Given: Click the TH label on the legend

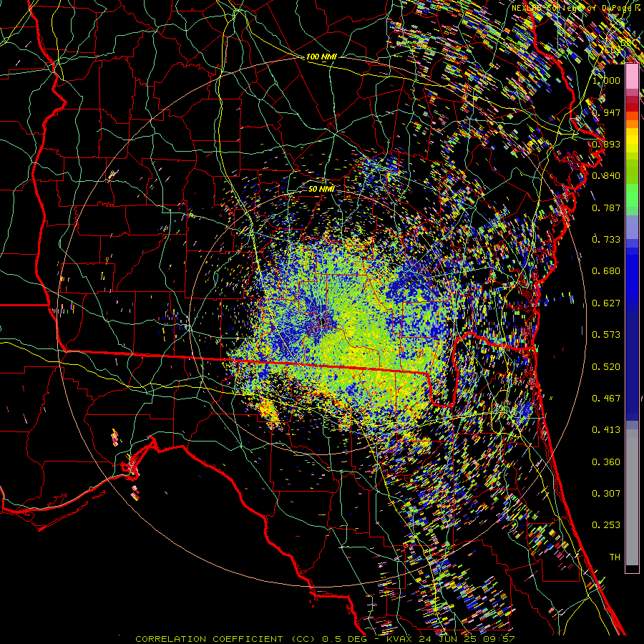Looking at the screenshot, I should [615, 557].
